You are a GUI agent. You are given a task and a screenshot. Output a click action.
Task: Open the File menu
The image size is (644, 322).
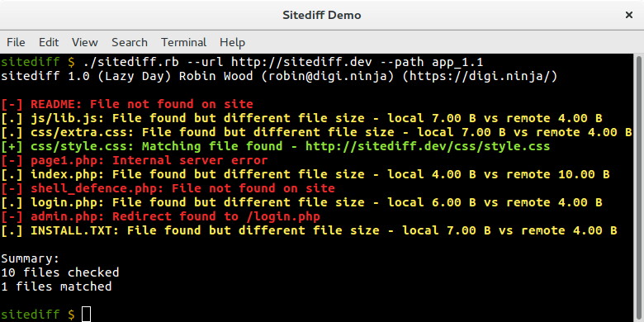coord(16,42)
